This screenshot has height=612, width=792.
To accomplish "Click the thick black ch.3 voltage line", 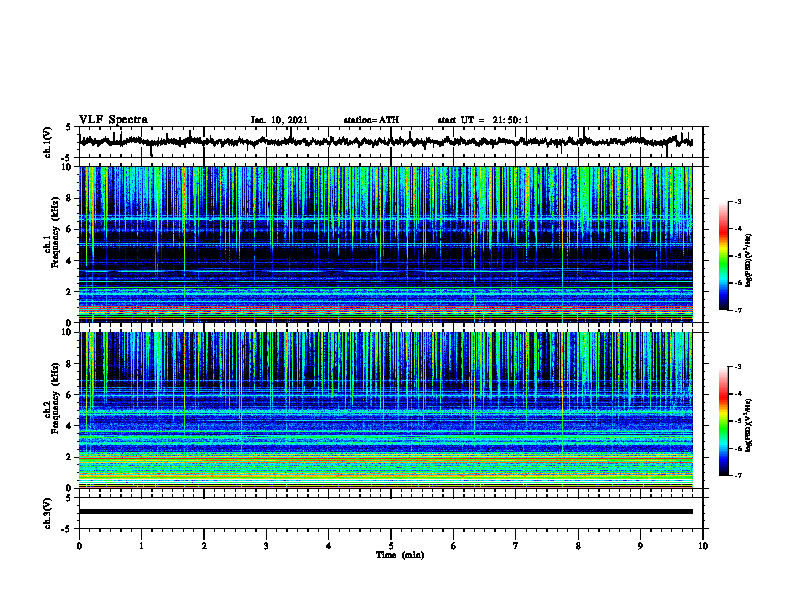I will (x=385, y=512).
